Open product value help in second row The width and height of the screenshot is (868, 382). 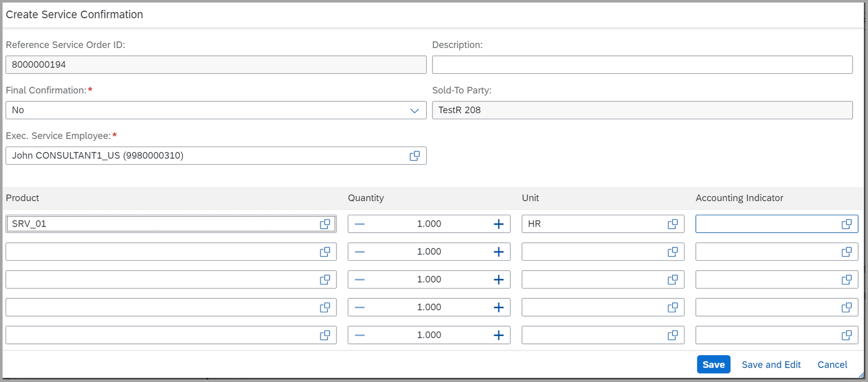tap(325, 252)
